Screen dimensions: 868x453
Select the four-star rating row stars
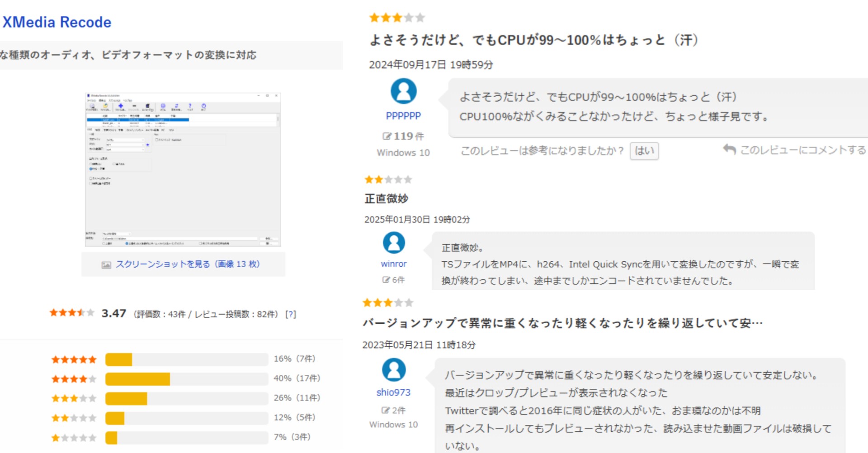74,379
